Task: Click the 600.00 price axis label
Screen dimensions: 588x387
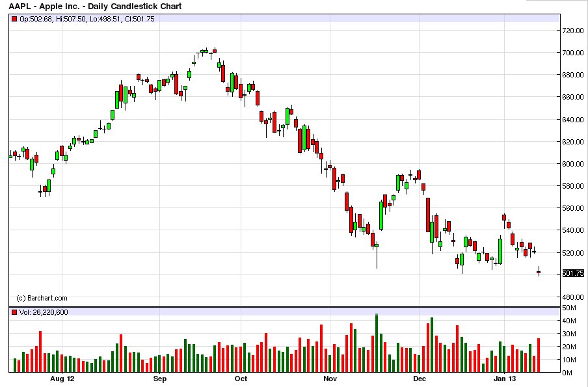Action: coord(572,164)
